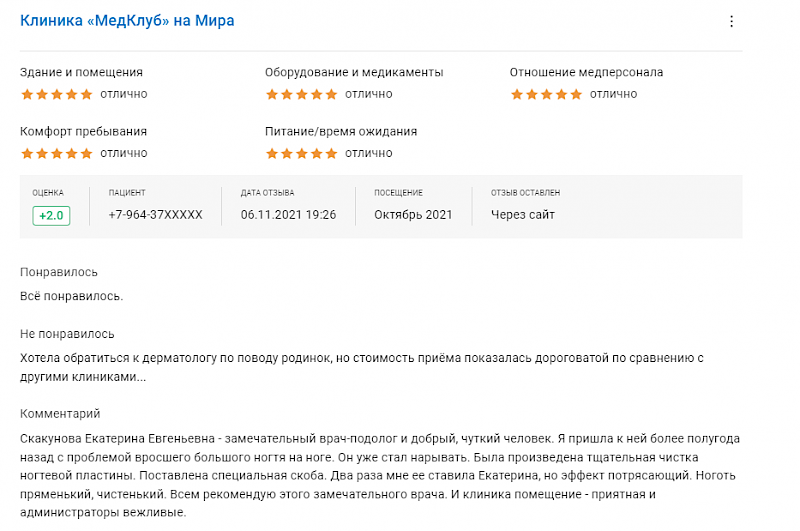The image size is (800, 531).
Task: Click the visit period Октябрь 2021
Action: (x=413, y=215)
